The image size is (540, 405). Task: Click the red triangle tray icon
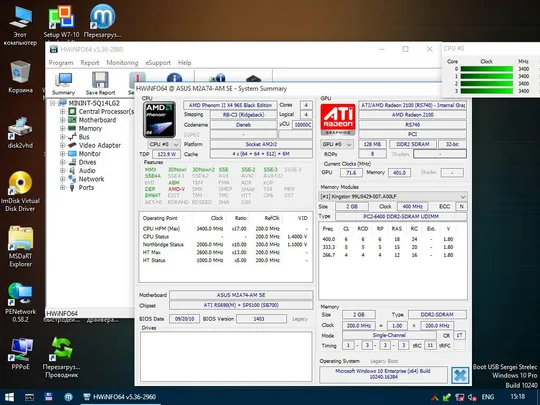[x=435, y=397]
